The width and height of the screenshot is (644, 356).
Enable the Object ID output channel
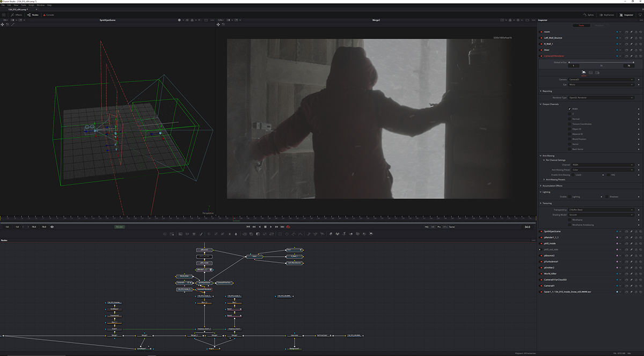coord(569,129)
